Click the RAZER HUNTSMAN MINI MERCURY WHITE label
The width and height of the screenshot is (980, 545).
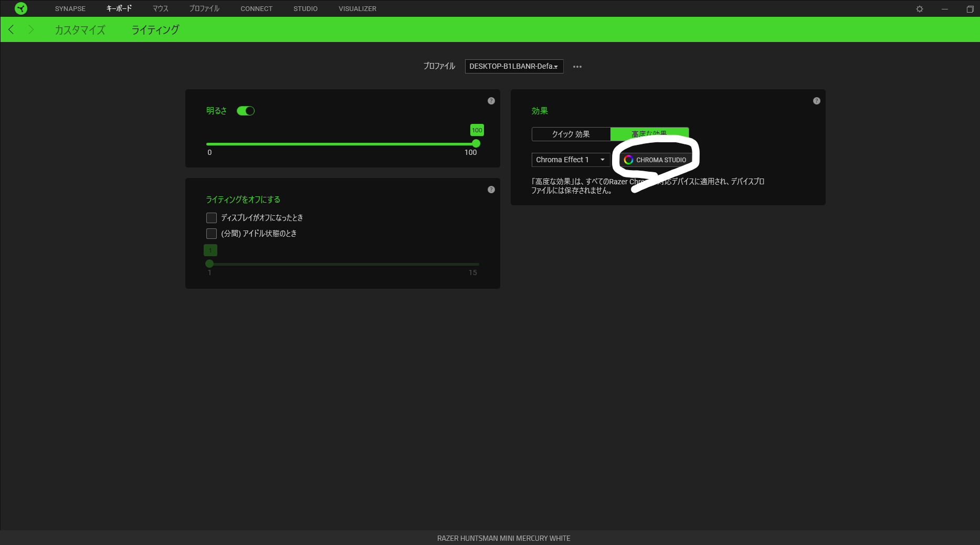[503, 538]
